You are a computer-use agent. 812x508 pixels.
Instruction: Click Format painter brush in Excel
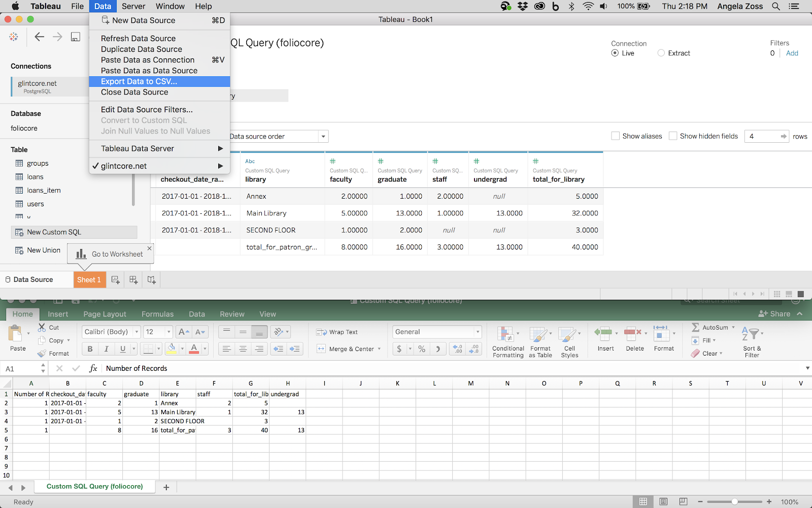point(42,354)
